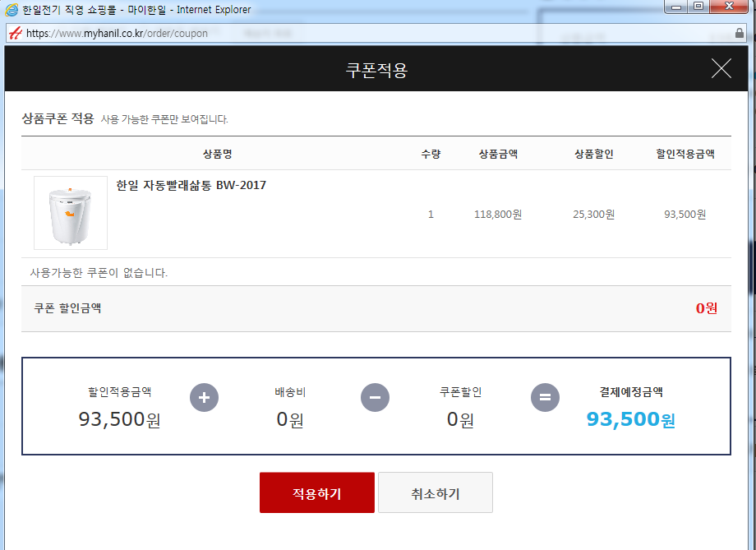Click the 배송비 label in summary box
This screenshot has width=756, height=550.
pos(290,392)
